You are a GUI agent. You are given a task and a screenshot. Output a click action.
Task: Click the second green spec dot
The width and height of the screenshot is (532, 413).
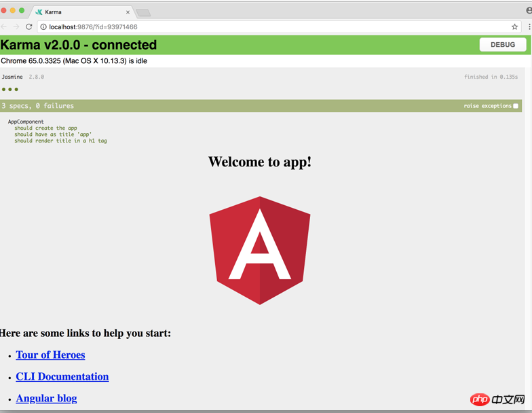point(10,90)
